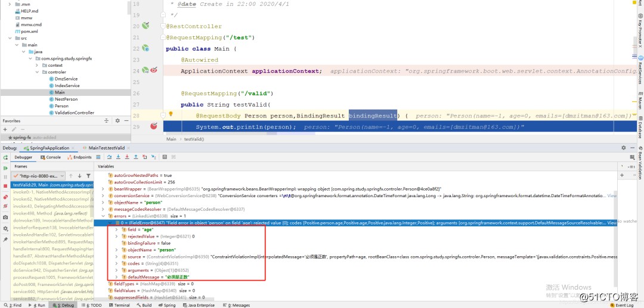
Task: Resume program with green play icon
Action: tap(5, 168)
